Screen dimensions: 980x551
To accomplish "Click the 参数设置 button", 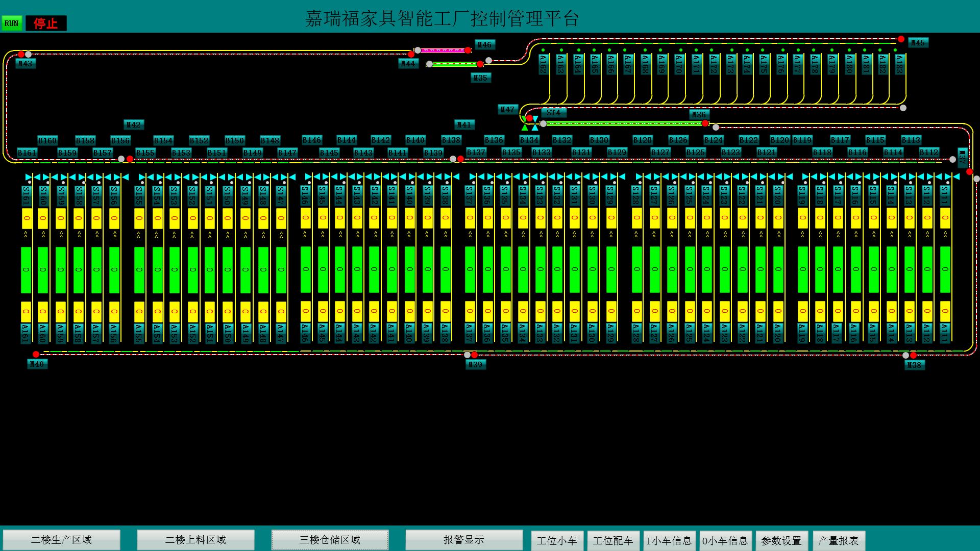I will point(781,541).
